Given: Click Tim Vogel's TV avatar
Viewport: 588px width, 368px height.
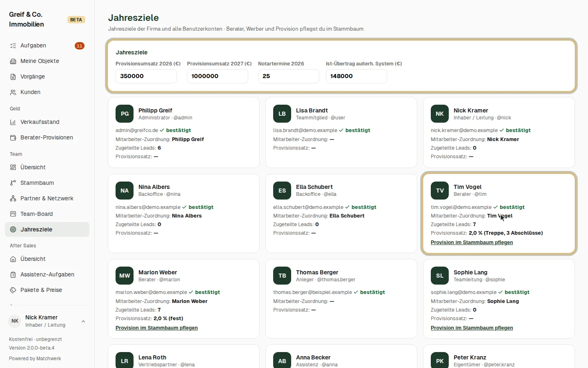Looking at the screenshot, I should (x=440, y=191).
